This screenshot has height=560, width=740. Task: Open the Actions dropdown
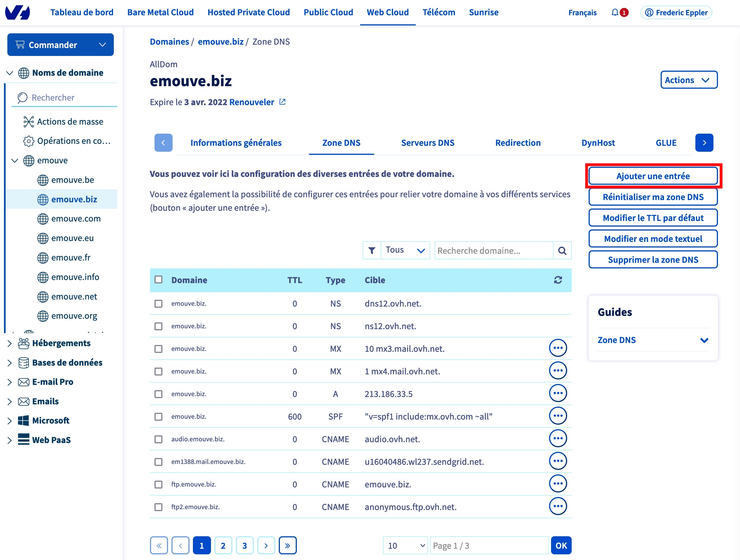(x=689, y=80)
